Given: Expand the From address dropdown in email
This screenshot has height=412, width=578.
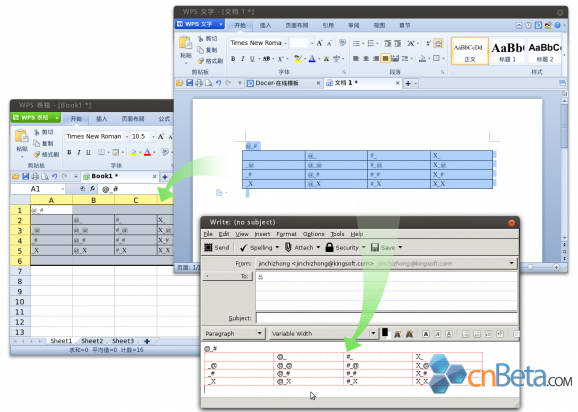Looking at the screenshot, I should coord(512,263).
